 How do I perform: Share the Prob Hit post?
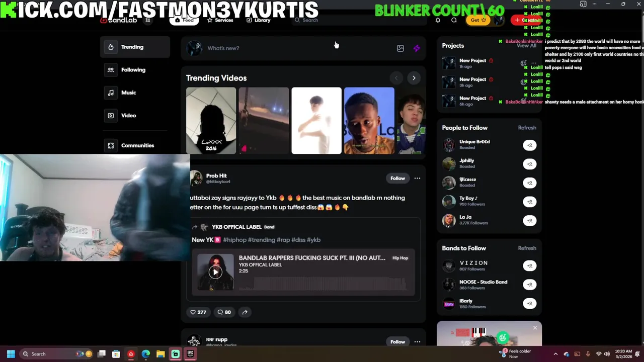point(245,312)
